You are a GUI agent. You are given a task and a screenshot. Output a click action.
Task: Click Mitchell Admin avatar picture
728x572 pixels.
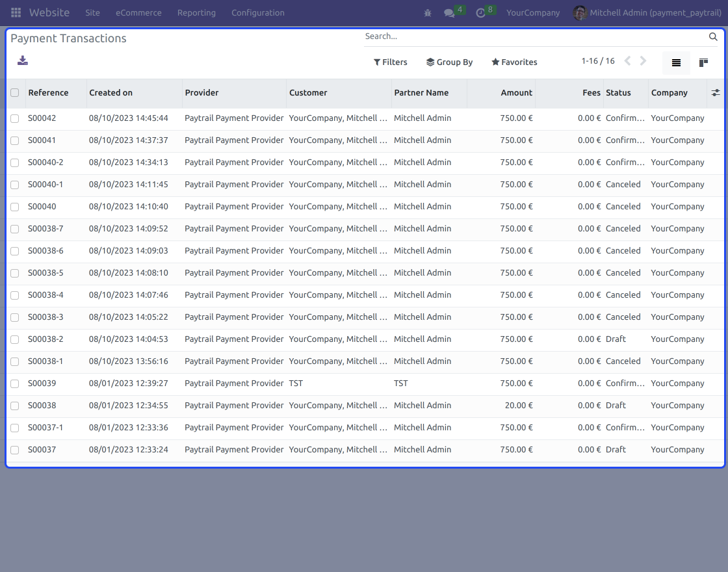pos(580,12)
